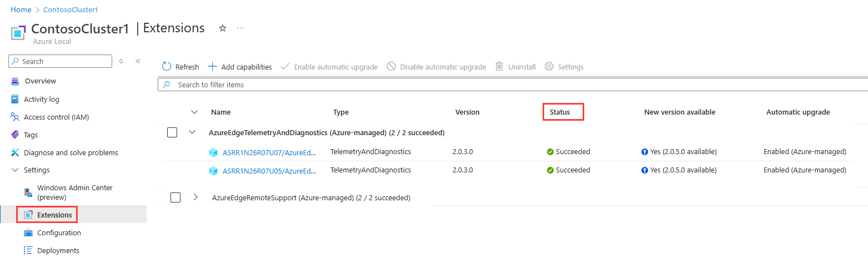Open the Overview menu item
This screenshot has height=262, width=868.
pos(40,81)
